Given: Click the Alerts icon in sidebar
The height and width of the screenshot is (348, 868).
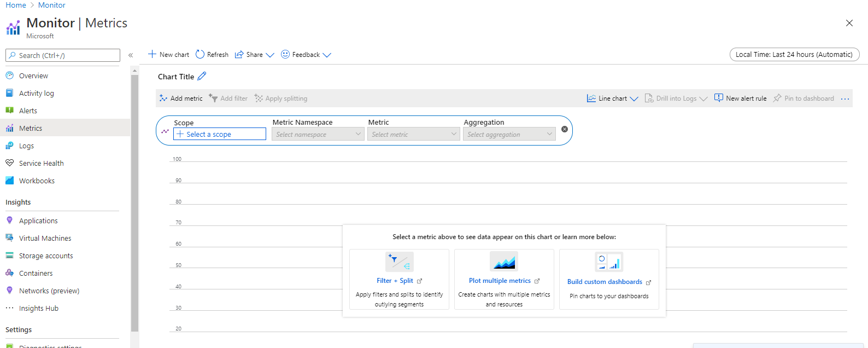Looking at the screenshot, I should (9, 111).
